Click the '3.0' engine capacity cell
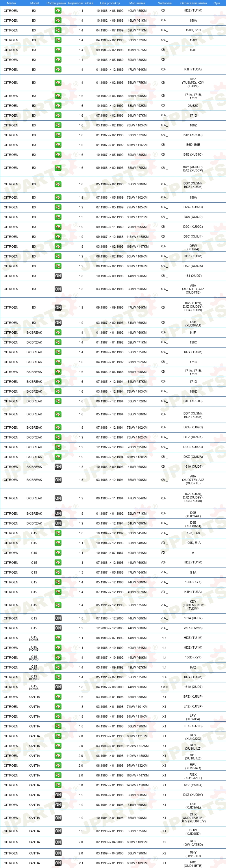226x868 pixels. [x=81, y=785]
